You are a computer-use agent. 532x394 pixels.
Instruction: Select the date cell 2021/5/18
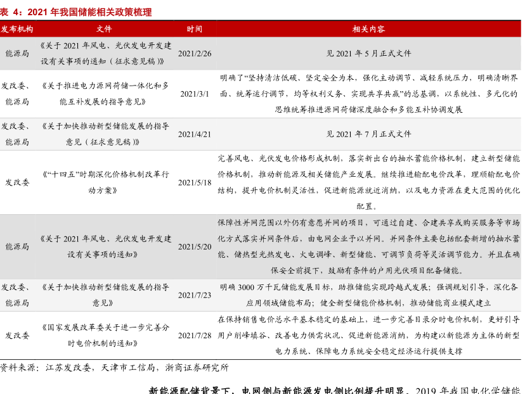195,182
